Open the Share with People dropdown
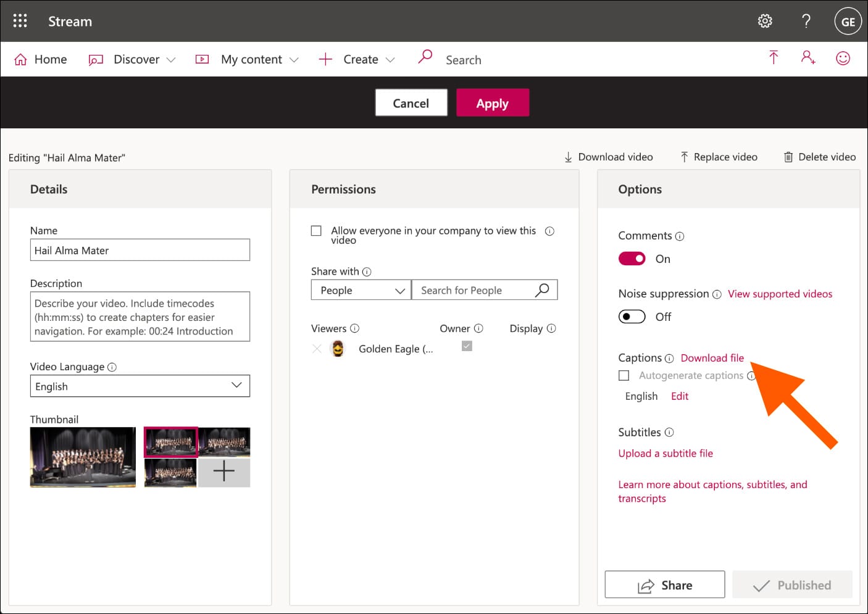The image size is (868, 614). click(361, 290)
